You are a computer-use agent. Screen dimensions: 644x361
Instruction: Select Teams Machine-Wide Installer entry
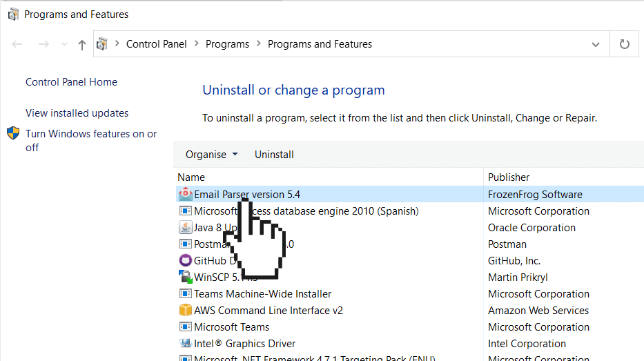pos(262,294)
